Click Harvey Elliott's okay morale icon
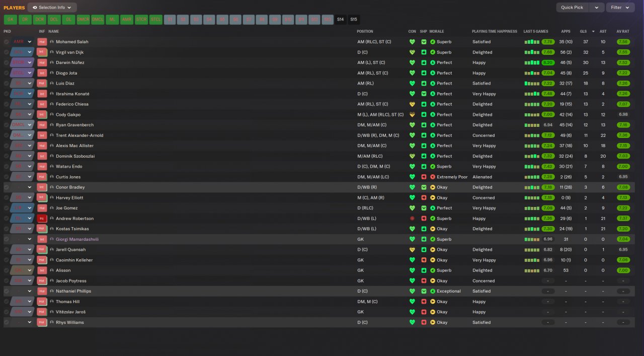 tap(432, 198)
